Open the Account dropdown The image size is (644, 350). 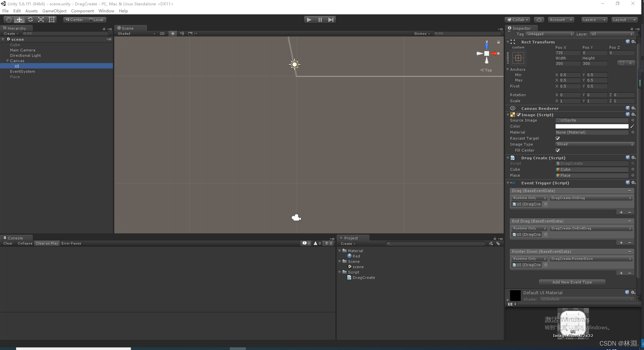click(x=561, y=20)
